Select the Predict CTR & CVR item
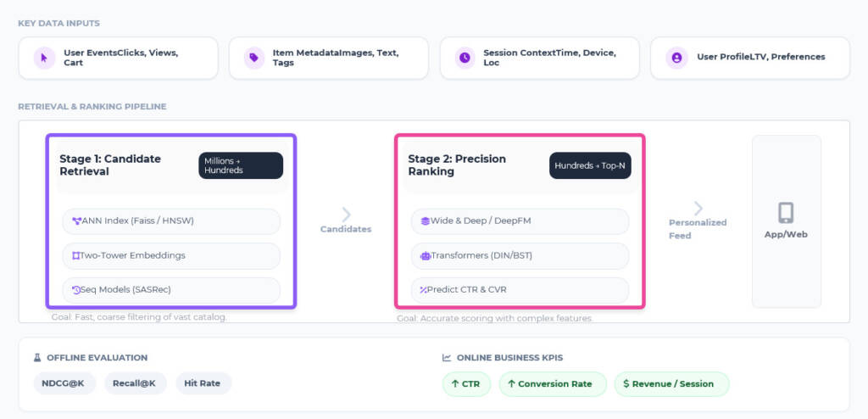 (x=520, y=290)
